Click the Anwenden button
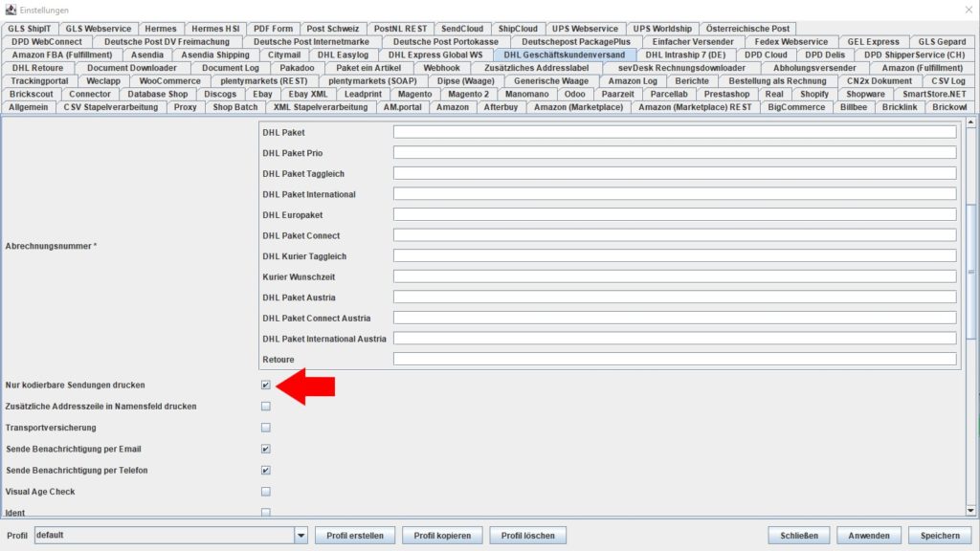This screenshot has width=980, height=551. pos(869,536)
